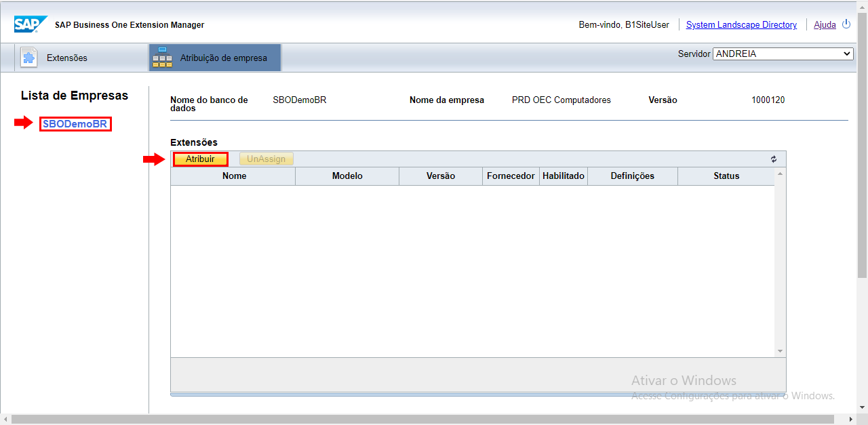Click the Definições column header

coord(633,176)
